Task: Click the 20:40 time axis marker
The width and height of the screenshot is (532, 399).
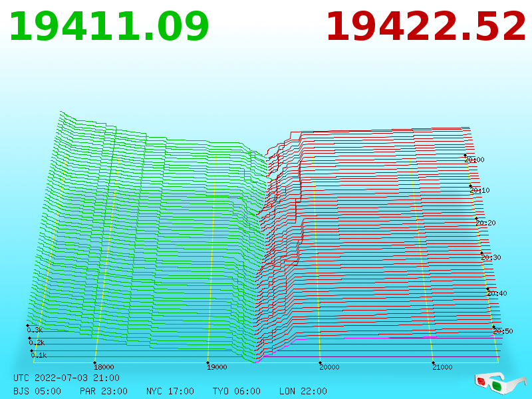Action: click(x=497, y=293)
